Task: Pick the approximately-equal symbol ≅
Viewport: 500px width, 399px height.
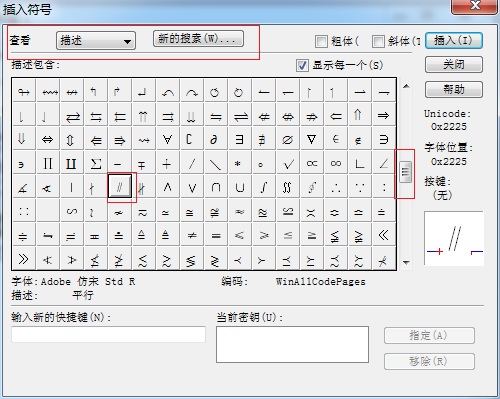Action: [x=192, y=211]
